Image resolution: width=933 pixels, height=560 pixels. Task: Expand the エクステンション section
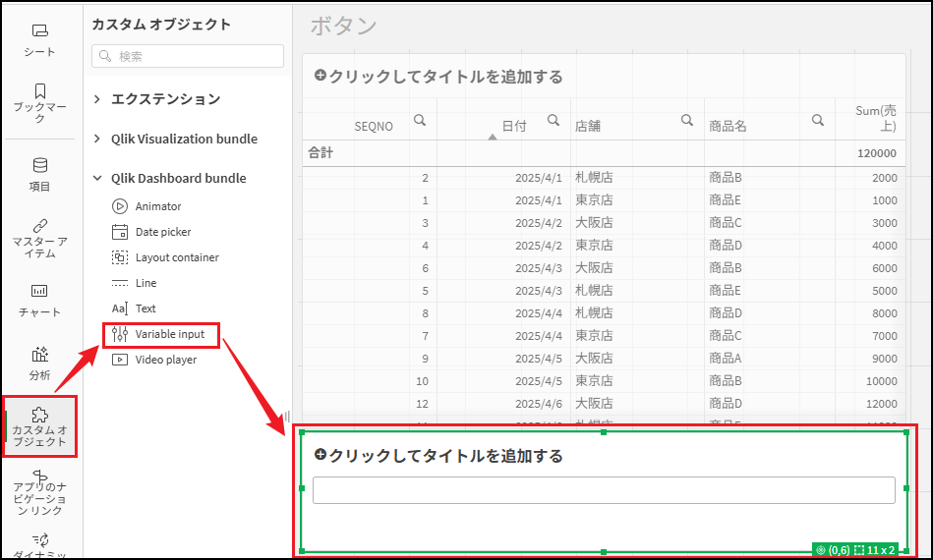coord(97,99)
